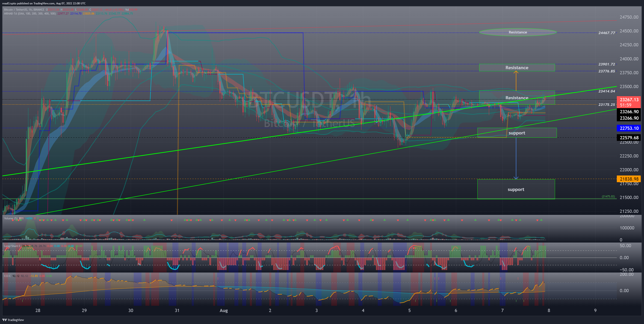Screen dimensions: 644x324
Task: Click the TradingView logo in the footer
Action: (x=13, y=320)
